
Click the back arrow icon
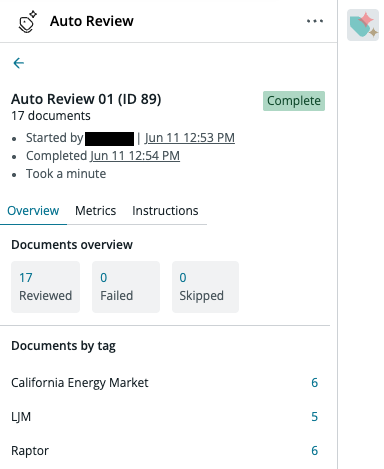pyautogui.click(x=19, y=63)
